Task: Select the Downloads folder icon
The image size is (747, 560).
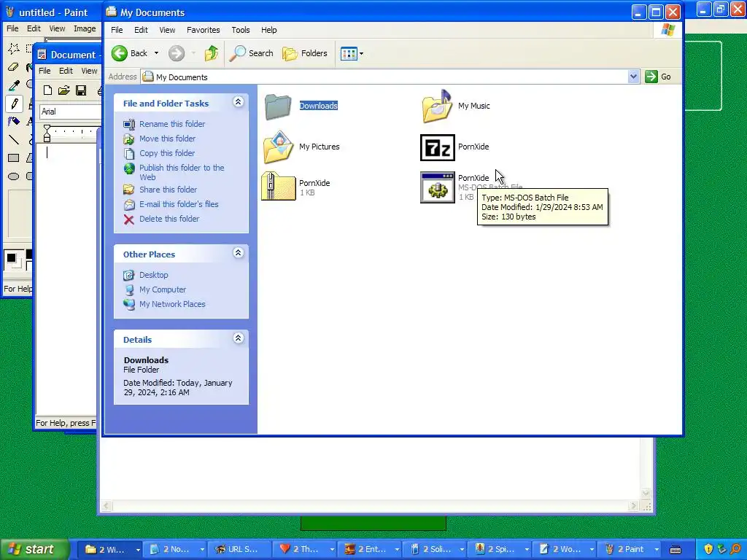Action: (x=278, y=106)
